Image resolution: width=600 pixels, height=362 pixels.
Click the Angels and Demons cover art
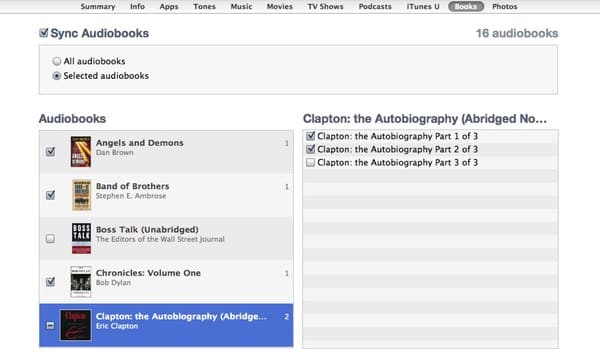coord(81,152)
